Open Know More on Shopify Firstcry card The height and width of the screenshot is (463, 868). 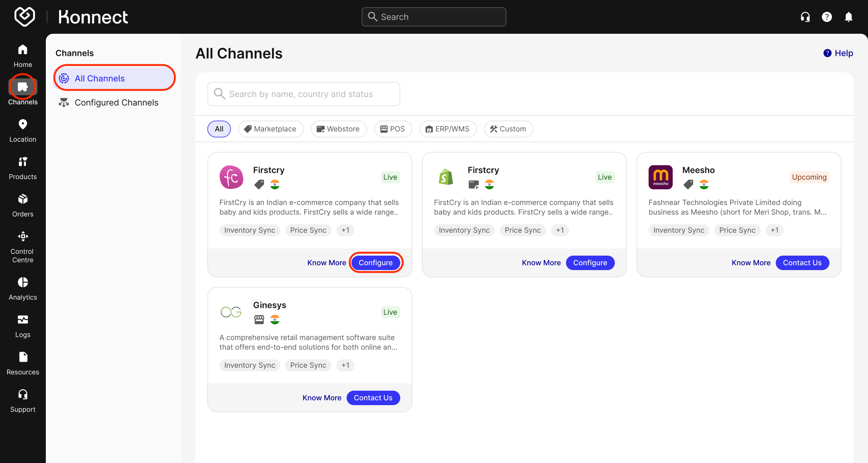click(x=541, y=263)
